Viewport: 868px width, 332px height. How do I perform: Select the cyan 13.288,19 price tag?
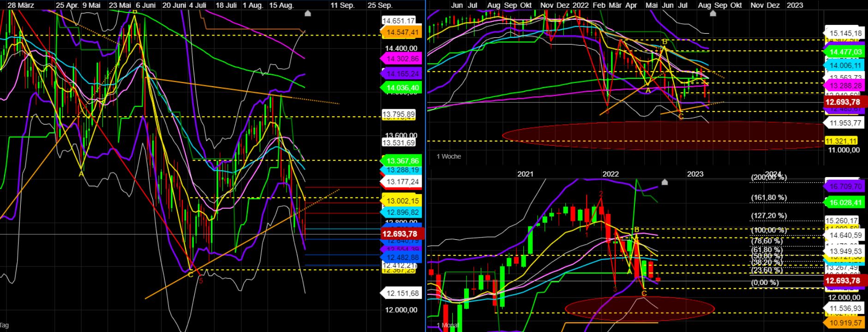pyautogui.click(x=402, y=170)
